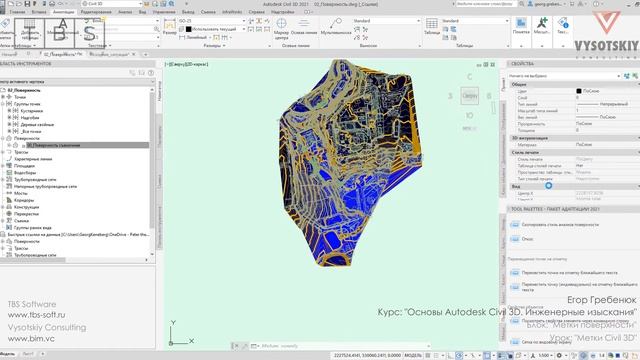
Task: Open the signed-in user account menu
Action: [x=548, y=4]
